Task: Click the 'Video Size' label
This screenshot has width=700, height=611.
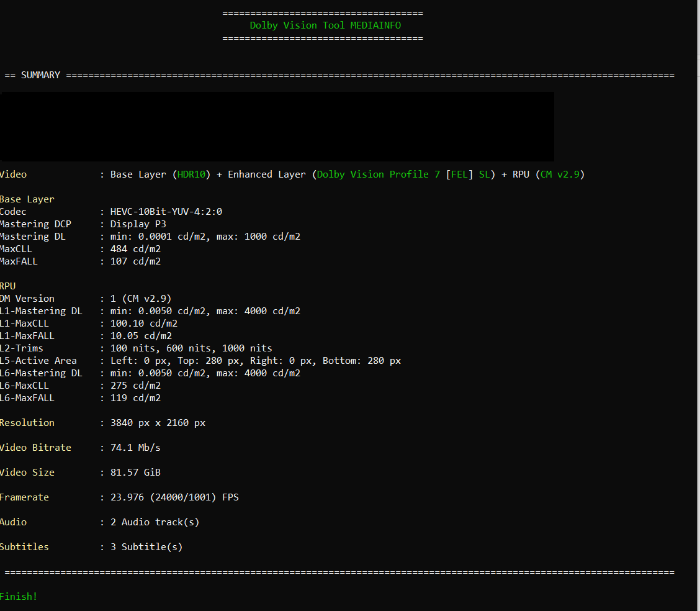Action: click(x=27, y=473)
